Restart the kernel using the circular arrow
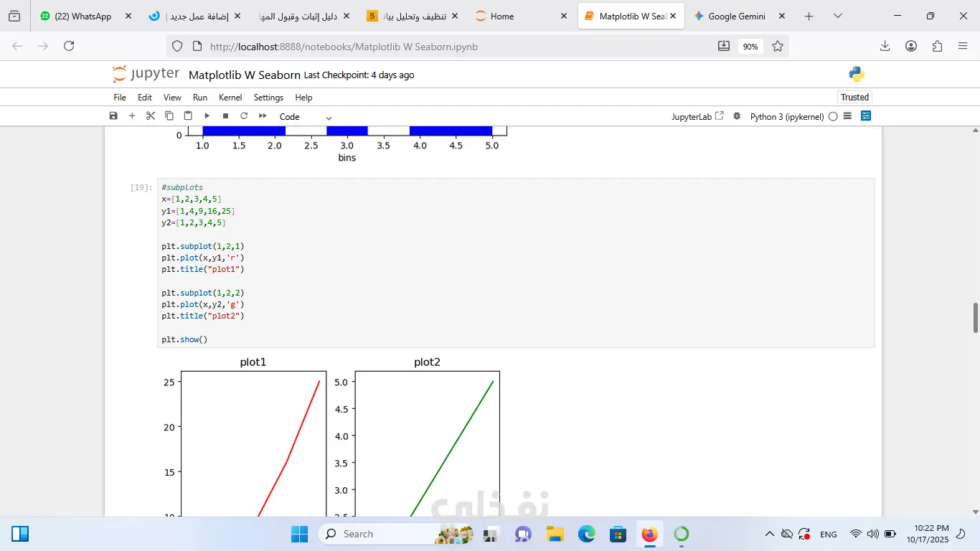This screenshot has width=980, height=551. coord(244,116)
